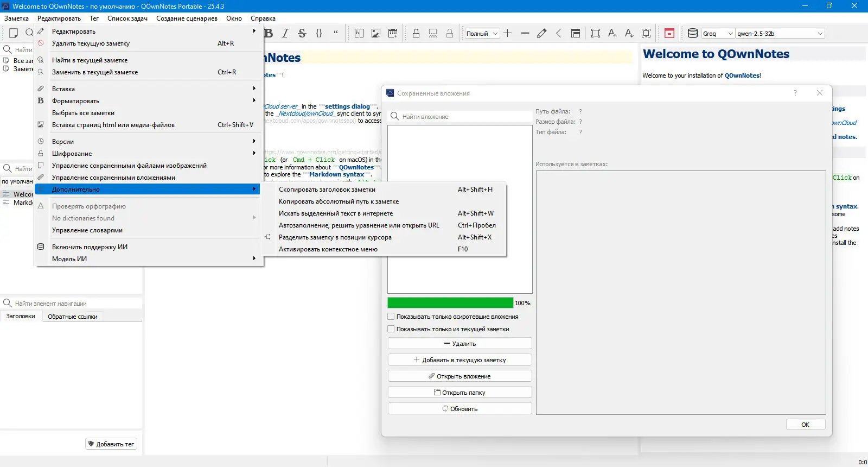Select 'Разделить заметку в позиции курсора' menu item
Viewport: 868px width, 467px height.
[x=335, y=237]
